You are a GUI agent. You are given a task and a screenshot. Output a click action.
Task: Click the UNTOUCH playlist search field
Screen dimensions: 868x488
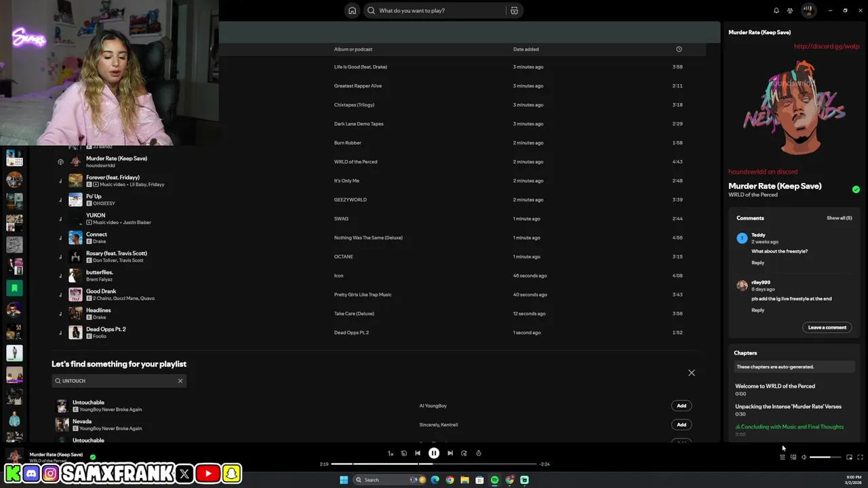pyautogui.click(x=119, y=381)
